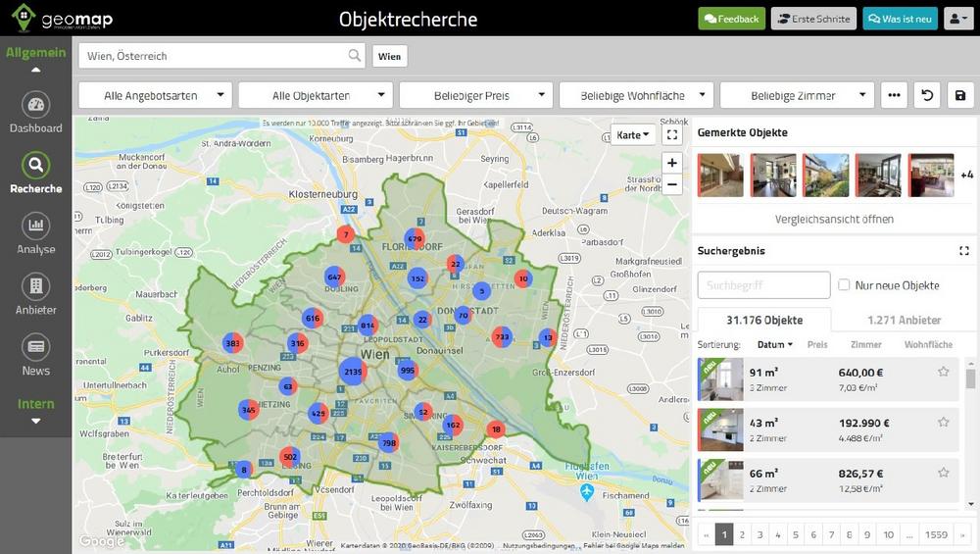Image resolution: width=980 pixels, height=554 pixels.
Task: Go to Anbieter building icon
Action: [x=36, y=287]
